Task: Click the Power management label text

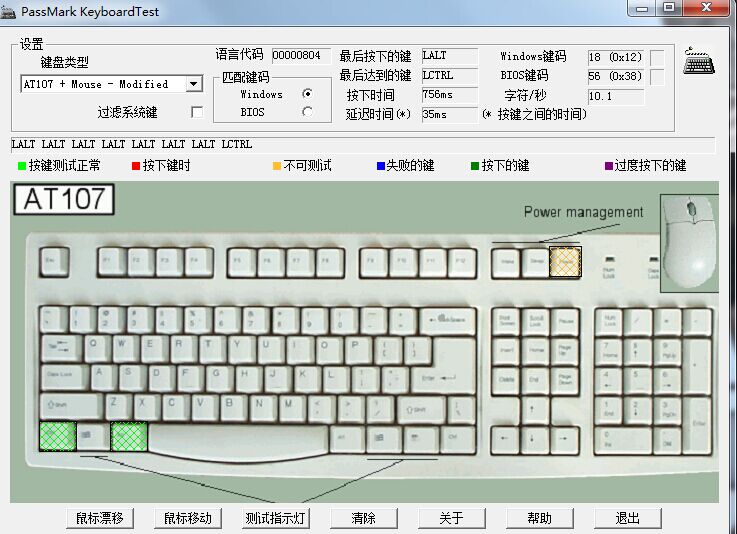Action: pyautogui.click(x=583, y=212)
